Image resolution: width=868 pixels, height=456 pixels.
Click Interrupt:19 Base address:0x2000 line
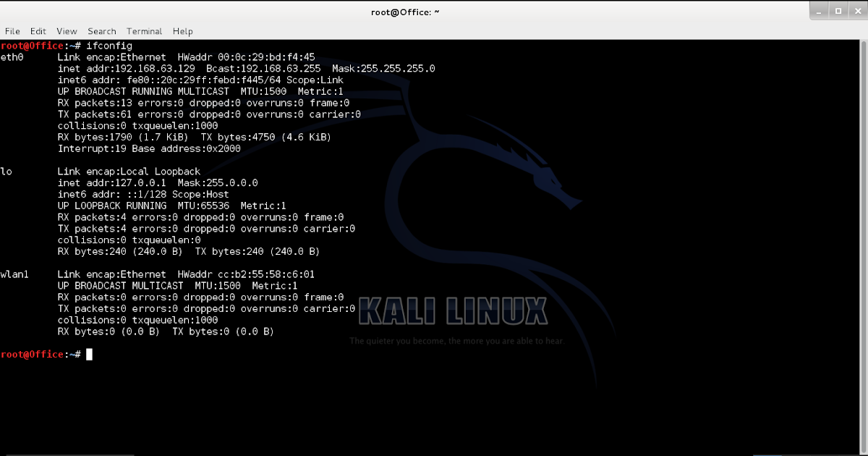(x=149, y=149)
